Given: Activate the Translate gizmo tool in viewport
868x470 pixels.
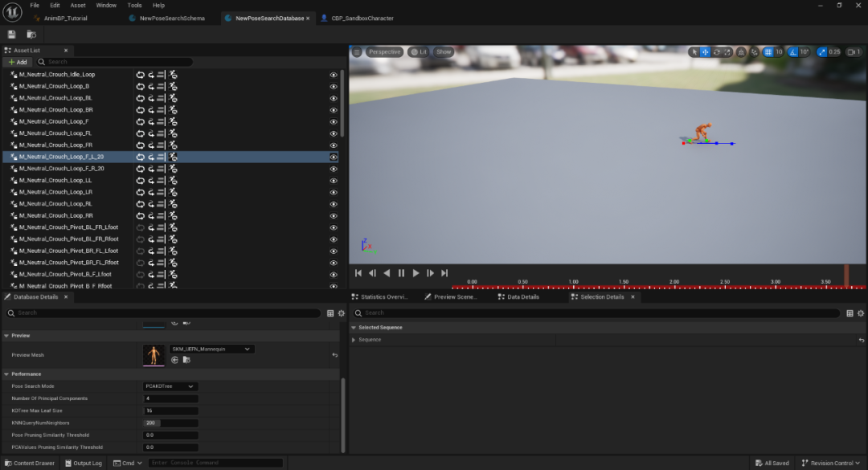Looking at the screenshot, I should coord(706,52).
